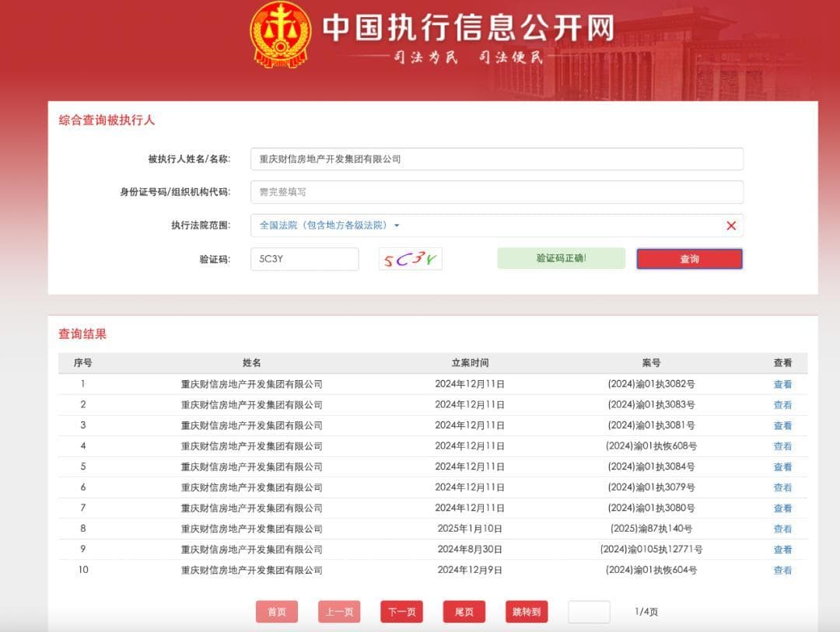
Task: View details of case 渝01执恢608号
Action: [x=782, y=446]
